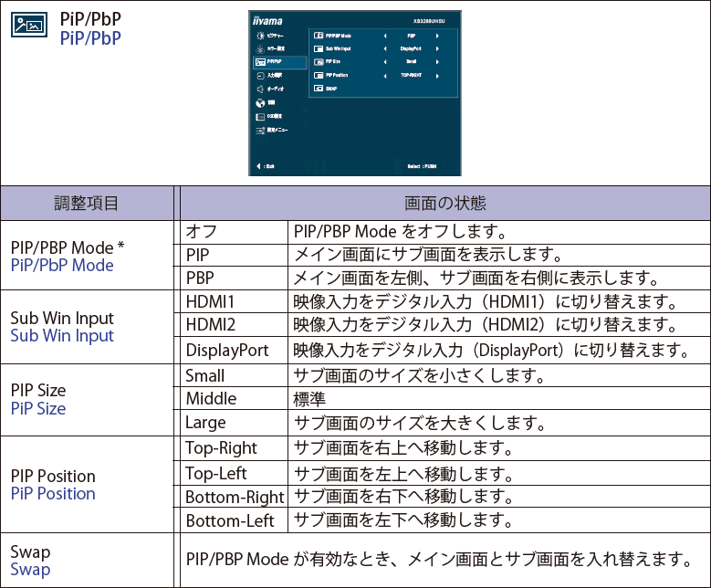The width and height of the screenshot is (711, 588).
Task: Click the Large cell in the table
Action: [234, 423]
